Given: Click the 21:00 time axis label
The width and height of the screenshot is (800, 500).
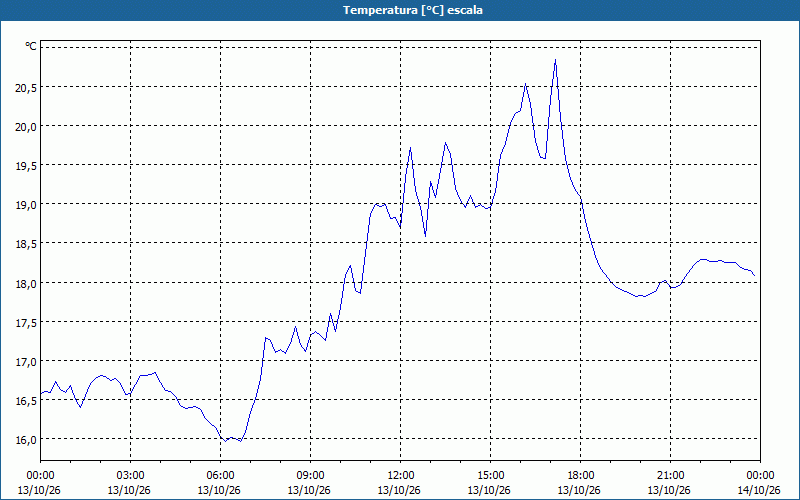Looking at the screenshot, I should pyautogui.click(x=670, y=476).
